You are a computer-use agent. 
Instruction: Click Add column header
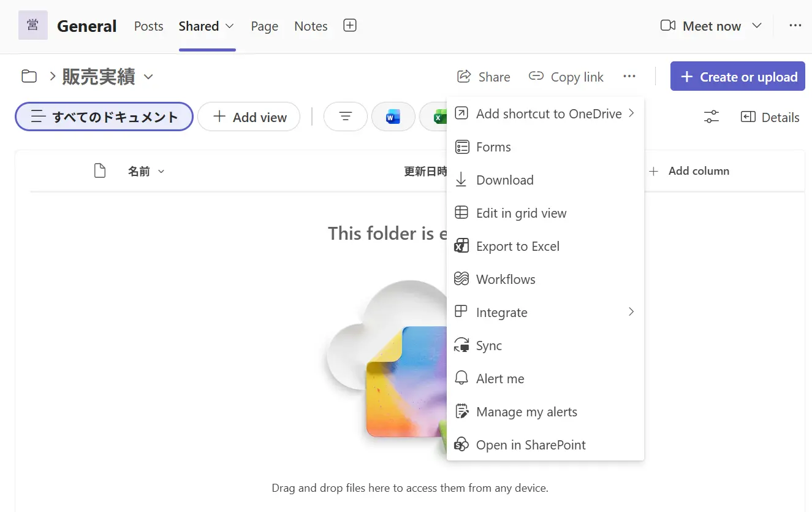[x=689, y=171]
